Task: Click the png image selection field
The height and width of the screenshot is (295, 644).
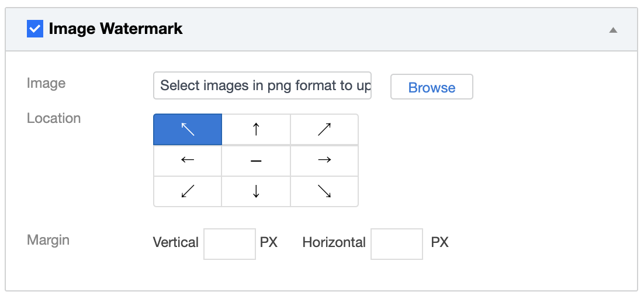Action: 262,86
